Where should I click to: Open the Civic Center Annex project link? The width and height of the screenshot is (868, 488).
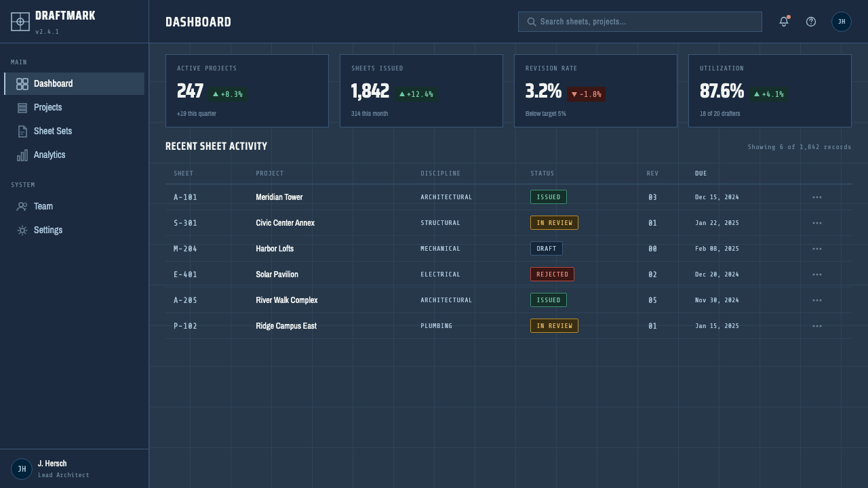point(285,223)
